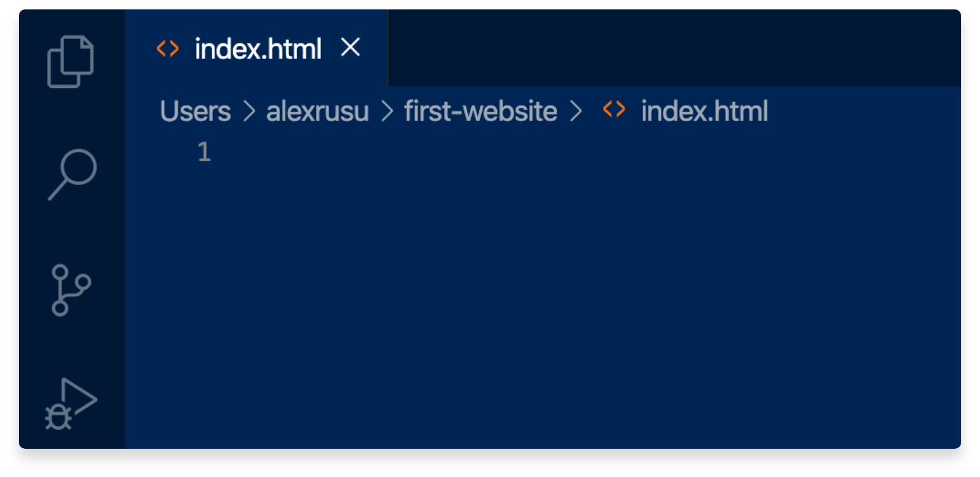Click the orange HTML icon in breadcrumbs

coord(614,110)
